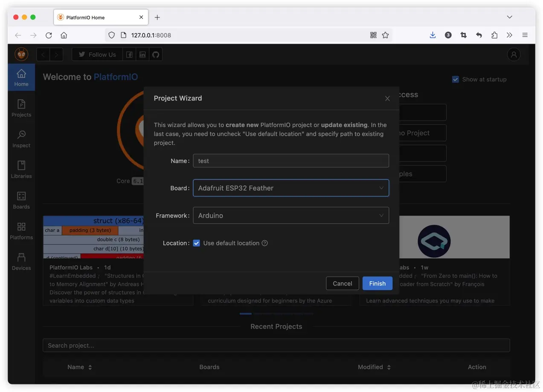Image resolution: width=543 pixels, height=392 pixels.
Task: Show more toolbar tools chevron
Action: tap(509, 35)
